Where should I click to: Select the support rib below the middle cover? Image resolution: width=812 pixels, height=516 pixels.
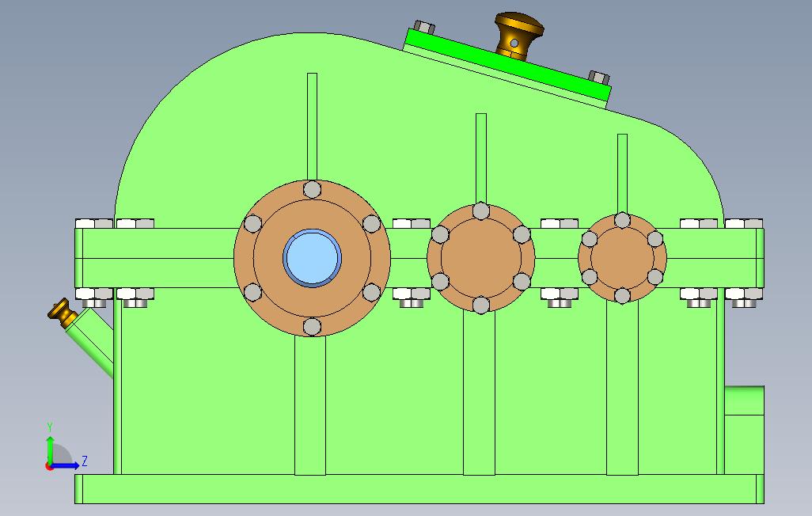coord(479,394)
